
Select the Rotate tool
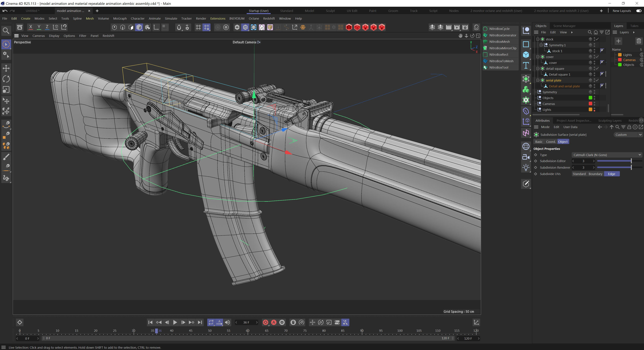[x=6, y=79]
